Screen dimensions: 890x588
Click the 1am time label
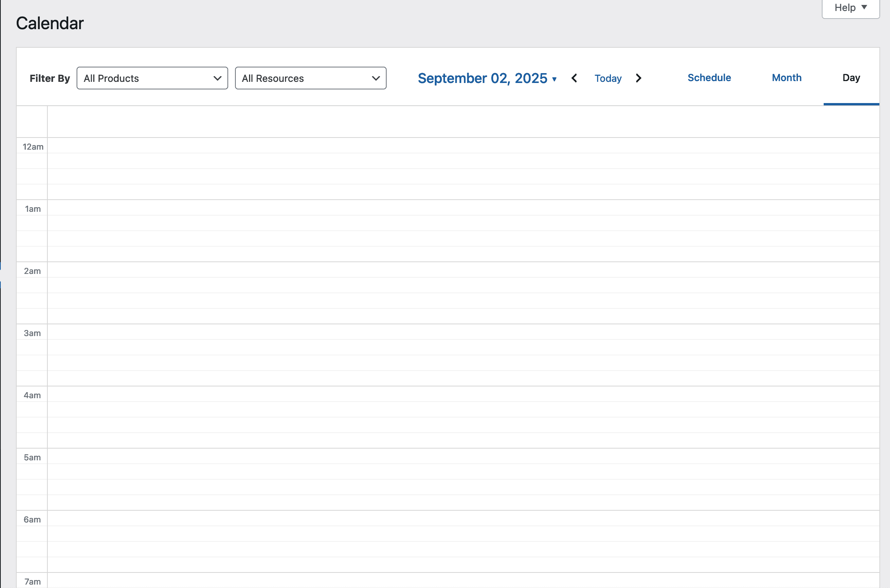pos(33,208)
